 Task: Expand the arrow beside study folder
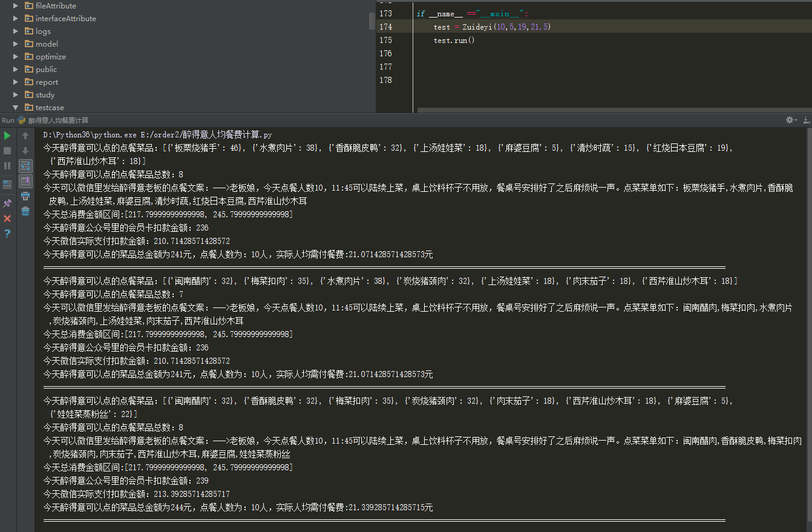coord(16,94)
